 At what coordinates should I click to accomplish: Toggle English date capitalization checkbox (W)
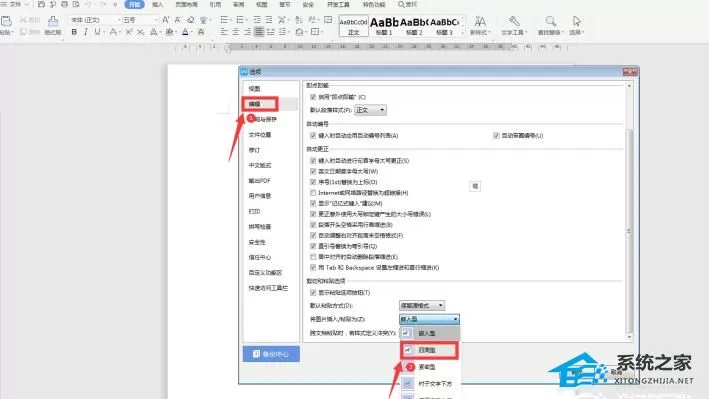coord(313,171)
